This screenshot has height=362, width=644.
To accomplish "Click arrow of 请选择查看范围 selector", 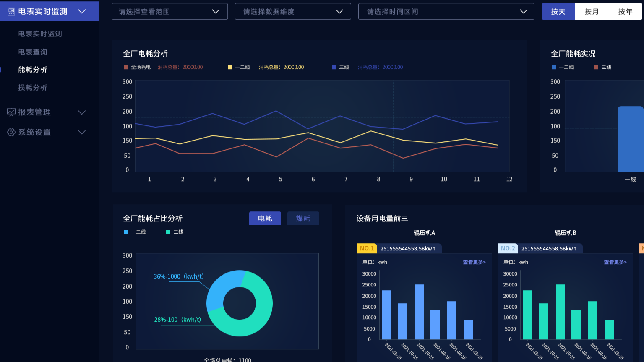I will [216, 12].
